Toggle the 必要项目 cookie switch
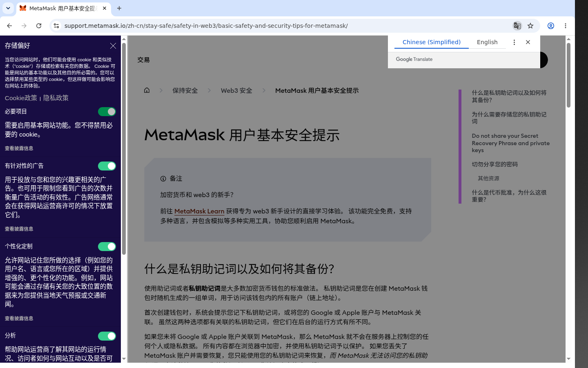 (107, 112)
